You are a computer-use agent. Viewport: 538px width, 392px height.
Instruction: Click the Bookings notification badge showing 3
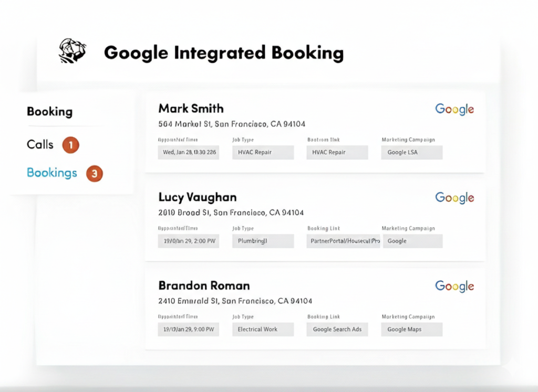coord(94,174)
